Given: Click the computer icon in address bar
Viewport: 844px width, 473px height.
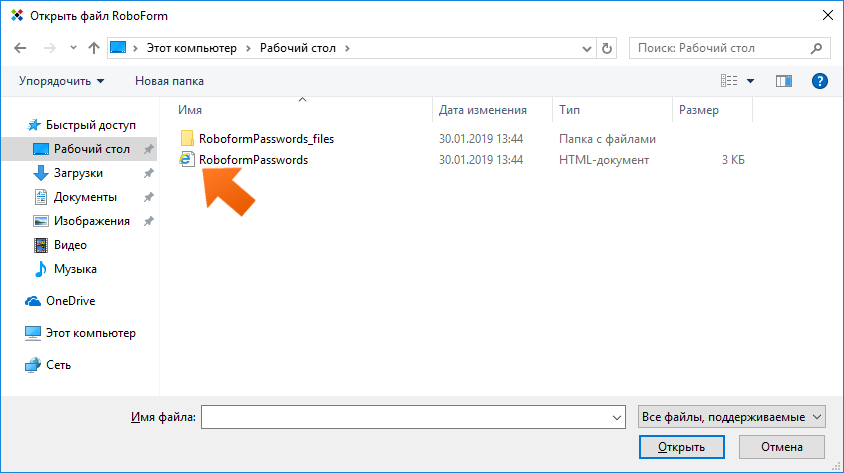Looking at the screenshot, I should click(118, 48).
